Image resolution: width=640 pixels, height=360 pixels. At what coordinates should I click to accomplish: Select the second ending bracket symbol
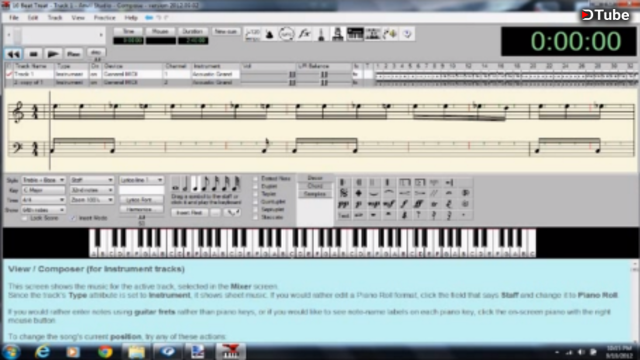[x=419, y=182]
